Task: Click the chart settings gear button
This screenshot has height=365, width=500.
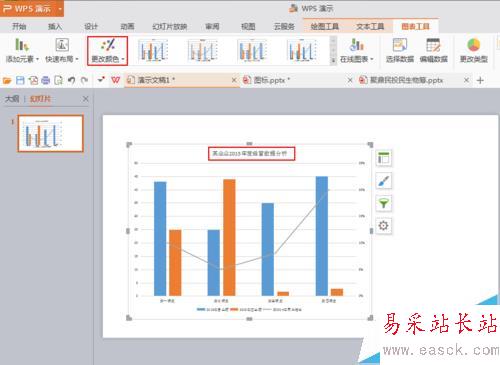Action: (x=384, y=226)
